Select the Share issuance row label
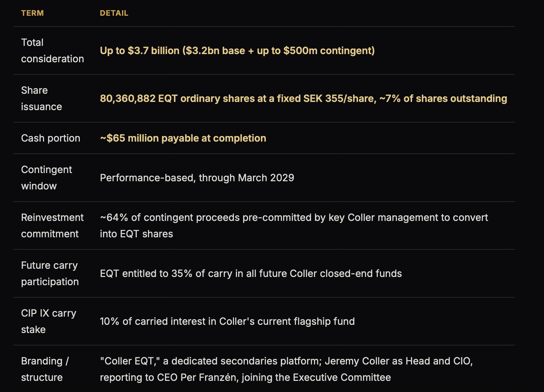The width and height of the screenshot is (544, 392). point(41,98)
